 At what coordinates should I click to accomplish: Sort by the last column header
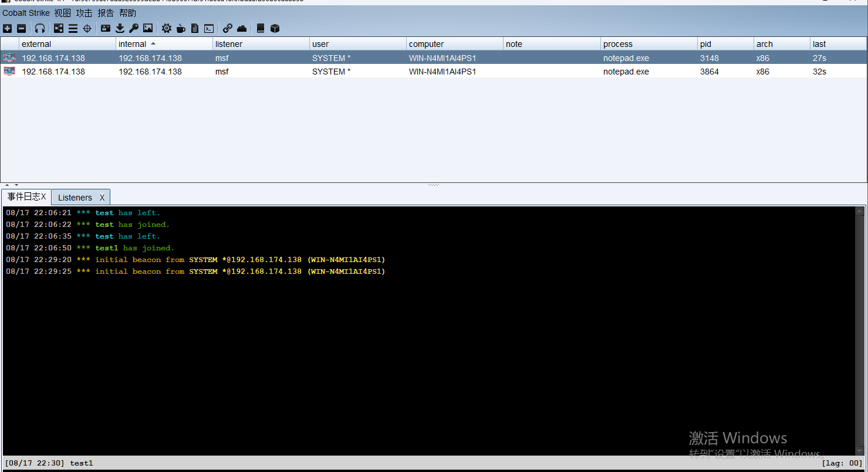click(838, 44)
